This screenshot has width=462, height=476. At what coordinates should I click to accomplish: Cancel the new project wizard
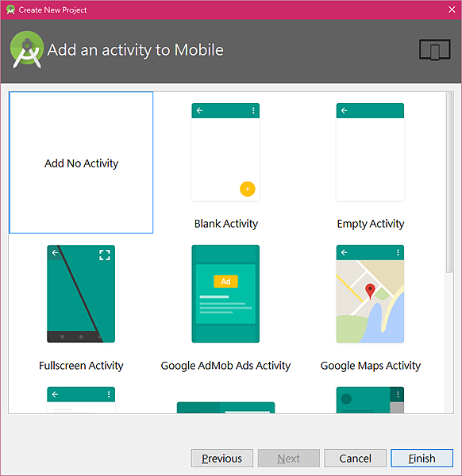[x=355, y=458]
